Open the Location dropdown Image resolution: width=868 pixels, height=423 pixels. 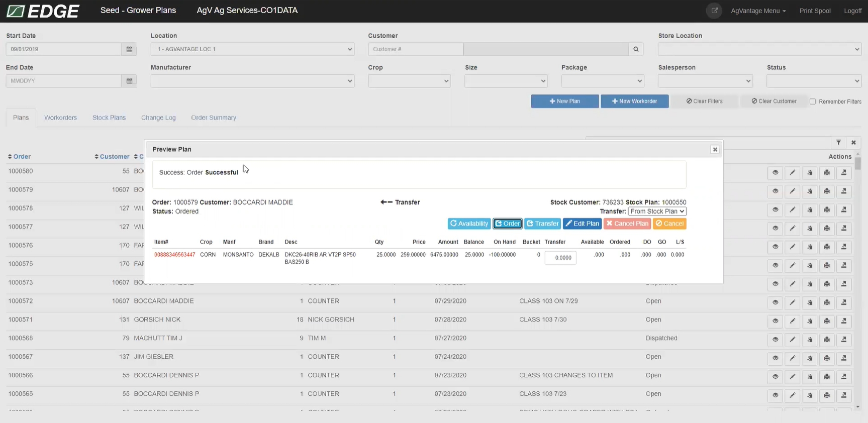pyautogui.click(x=252, y=49)
